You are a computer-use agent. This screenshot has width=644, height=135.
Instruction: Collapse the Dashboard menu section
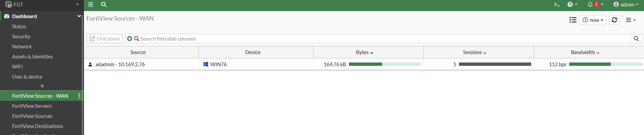[79, 16]
